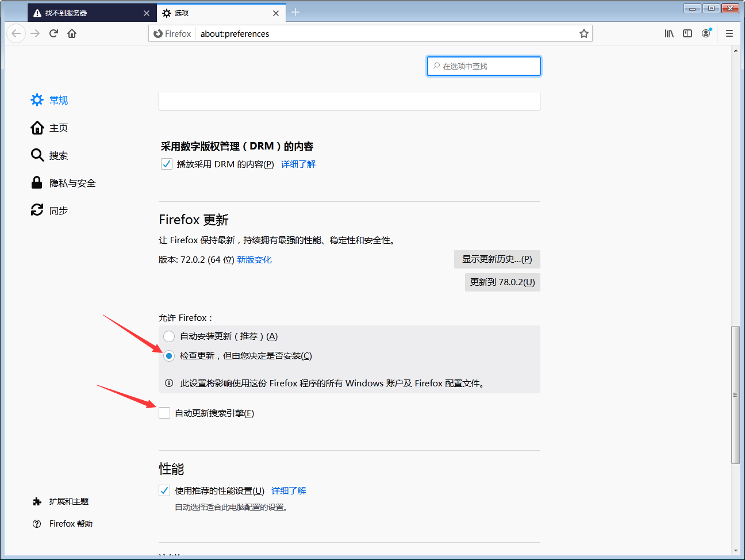The image size is (745, 560).
Task: Open 详细了解 link beside 性能 setting
Action: pos(289,491)
